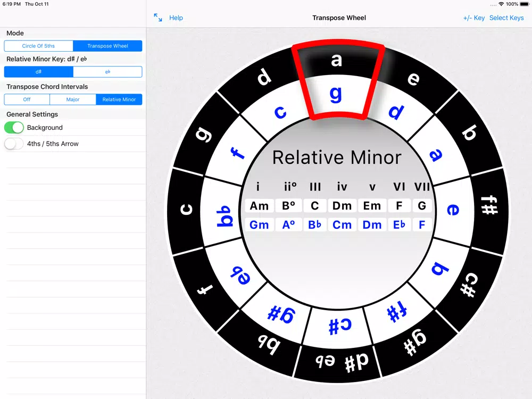Tap outer ring key 'c#' segment

(469, 285)
